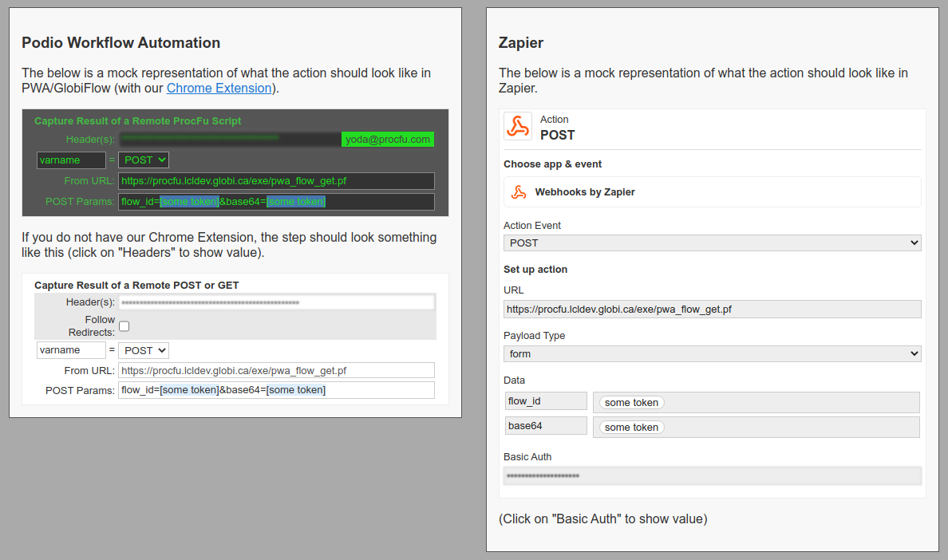Click the blurred Header(s) field in white panel
Image resolution: width=948 pixels, height=560 pixels.
point(276,303)
